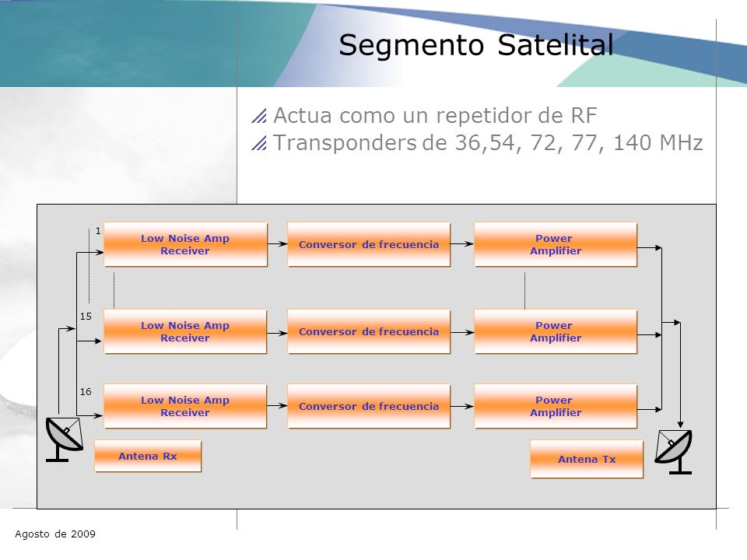Click the channel number 15 label
The width and height of the screenshot is (747, 560).
tap(86, 317)
